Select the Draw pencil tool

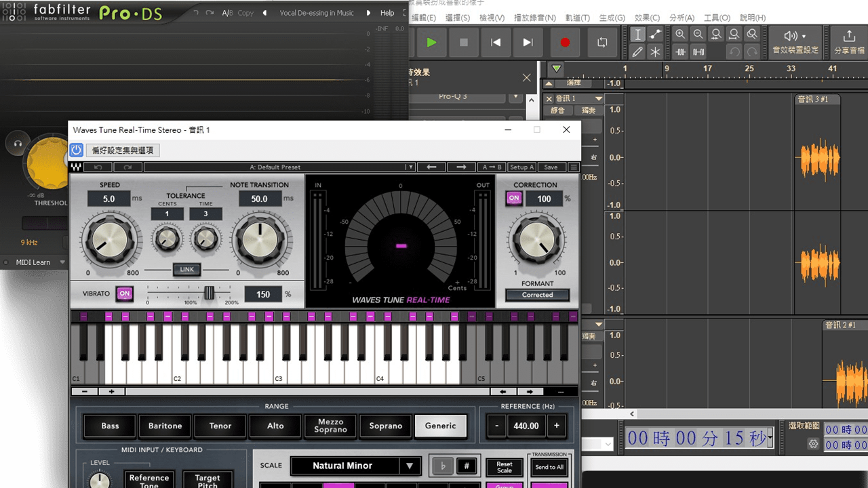(x=637, y=52)
